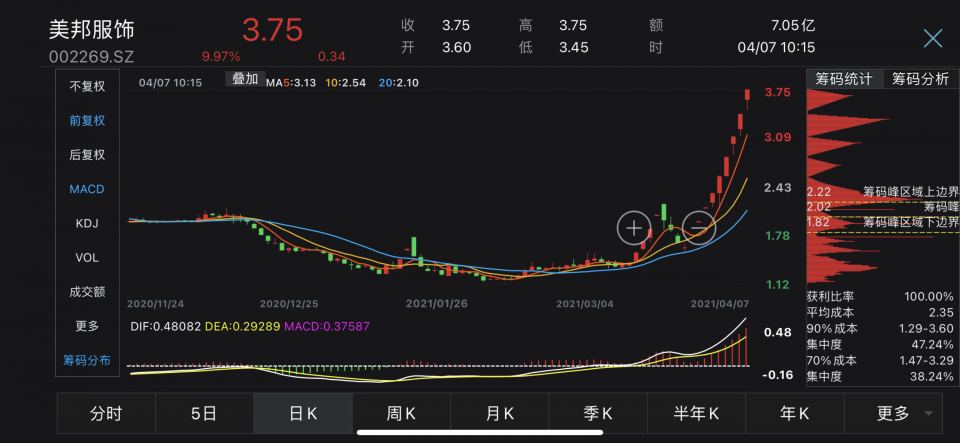This screenshot has height=443, width=960.
Task: Click the 1.12 price axis label
Action: 778,285
